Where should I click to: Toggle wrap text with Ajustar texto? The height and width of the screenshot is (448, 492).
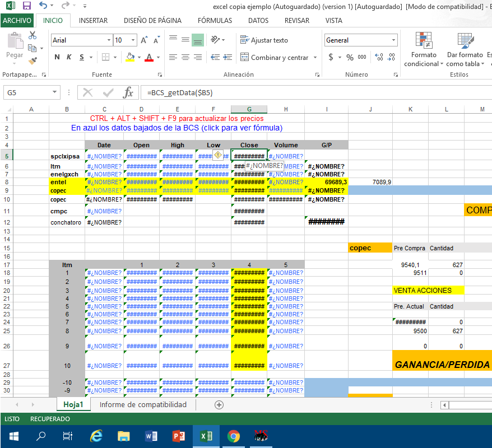pyautogui.click(x=264, y=40)
